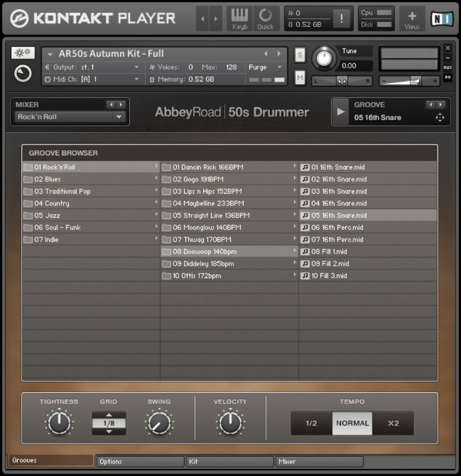Open the Purge dropdown menu
461x476 pixels.
coord(266,67)
